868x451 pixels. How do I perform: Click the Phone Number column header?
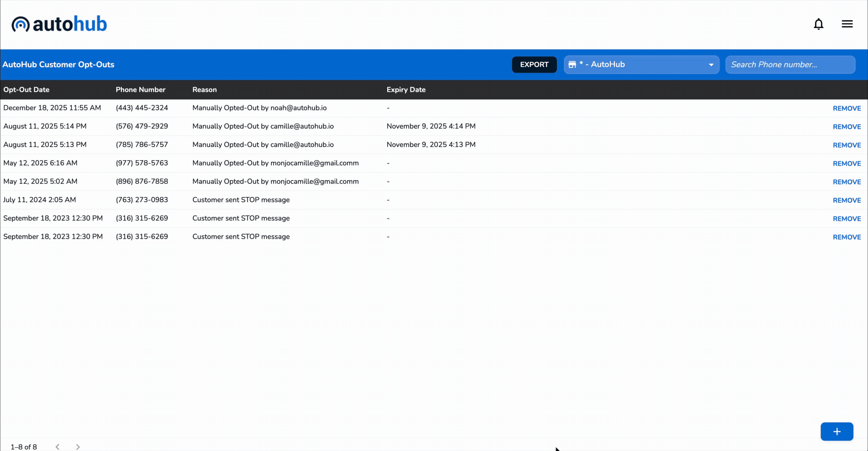(140, 89)
